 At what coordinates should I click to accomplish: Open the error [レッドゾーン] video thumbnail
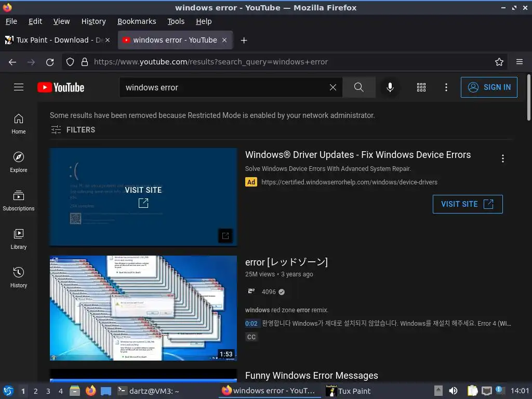pyautogui.click(x=143, y=308)
